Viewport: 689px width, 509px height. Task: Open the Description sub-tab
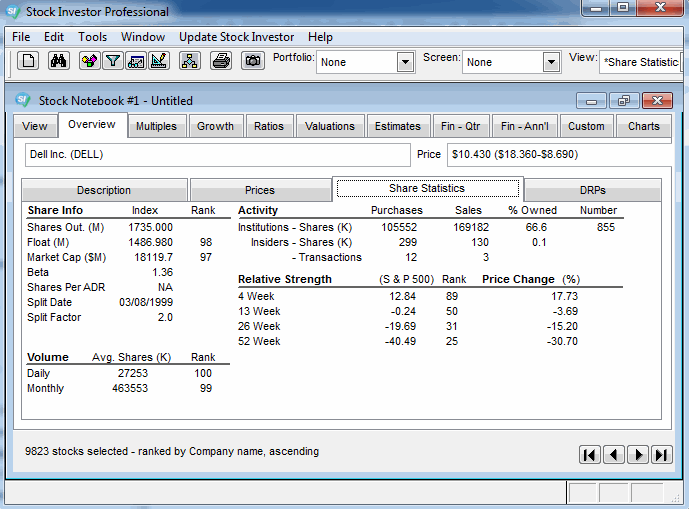pyautogui.click(x=104, y=190)
